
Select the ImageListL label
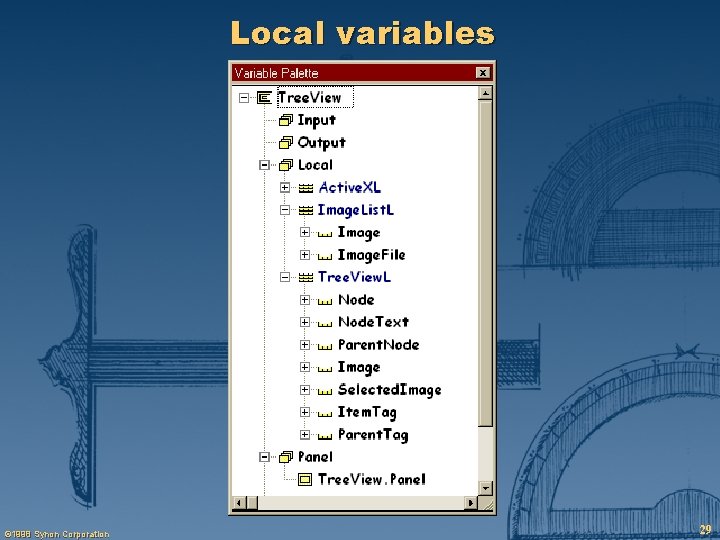356,210
